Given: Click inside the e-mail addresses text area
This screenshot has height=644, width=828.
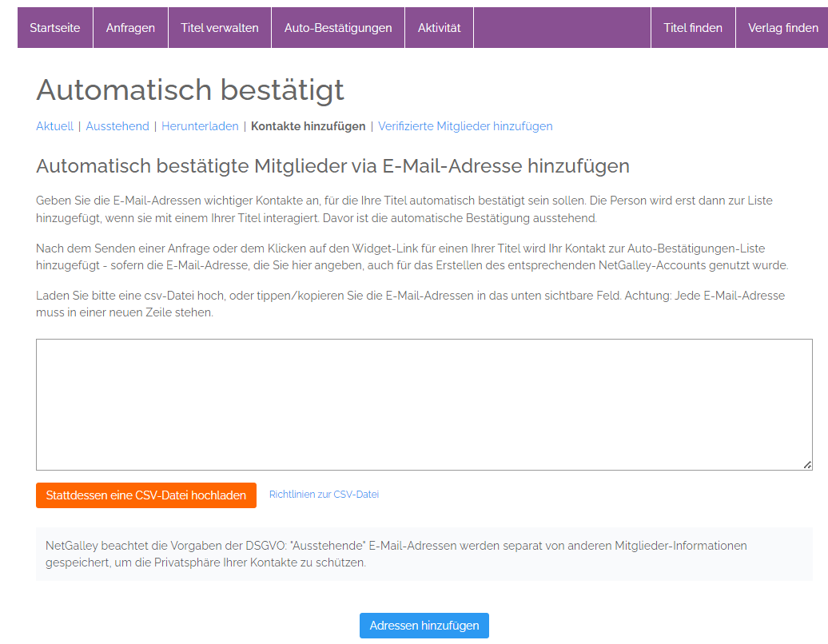Looking at the screenshot, I should pos(424,404).
